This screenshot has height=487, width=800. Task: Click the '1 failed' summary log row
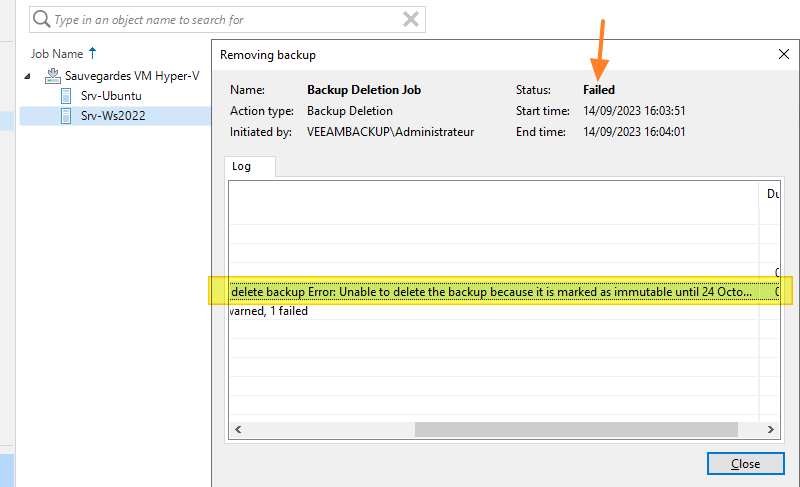click(x=505, y=311)
